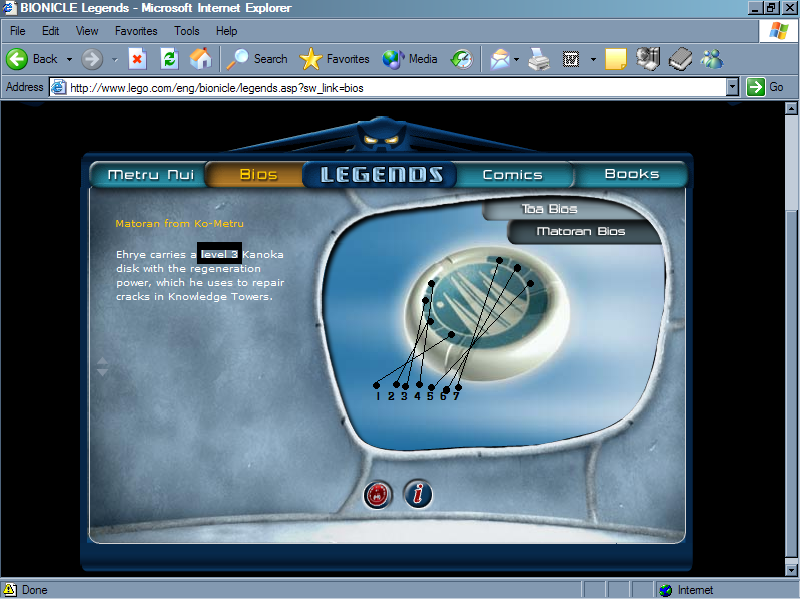Restore the browser window size
Screen dimensions: 800x600
(x=770, y=8)
